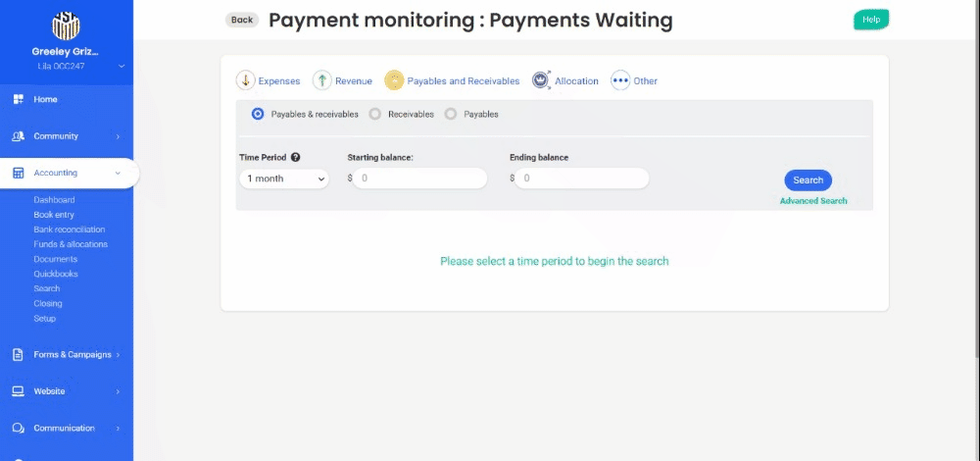Image resolution: width=980 pixels, height=461 pixels.
Task: Click the Home sidebar icon
Action: [x=18, y=99]
